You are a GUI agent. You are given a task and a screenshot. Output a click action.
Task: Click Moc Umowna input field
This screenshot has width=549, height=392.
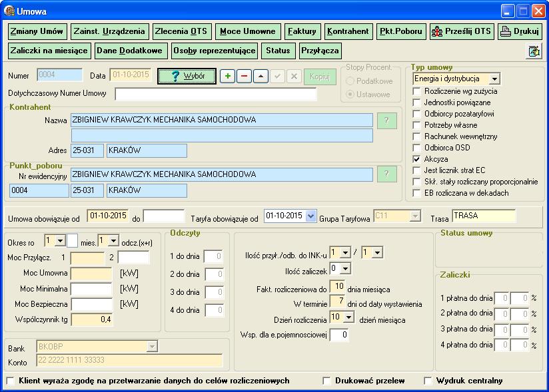(x=91, y=274)
